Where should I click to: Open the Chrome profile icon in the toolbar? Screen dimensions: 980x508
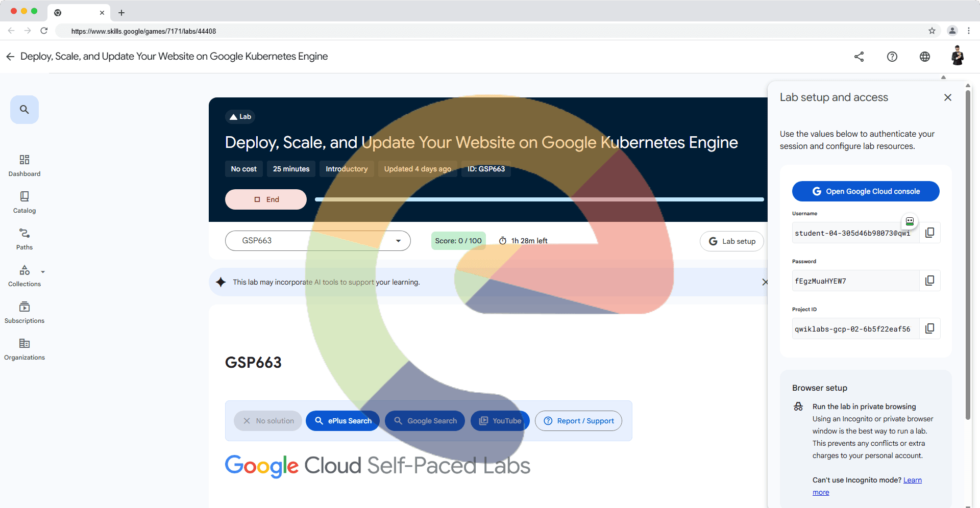click(952, 31)
